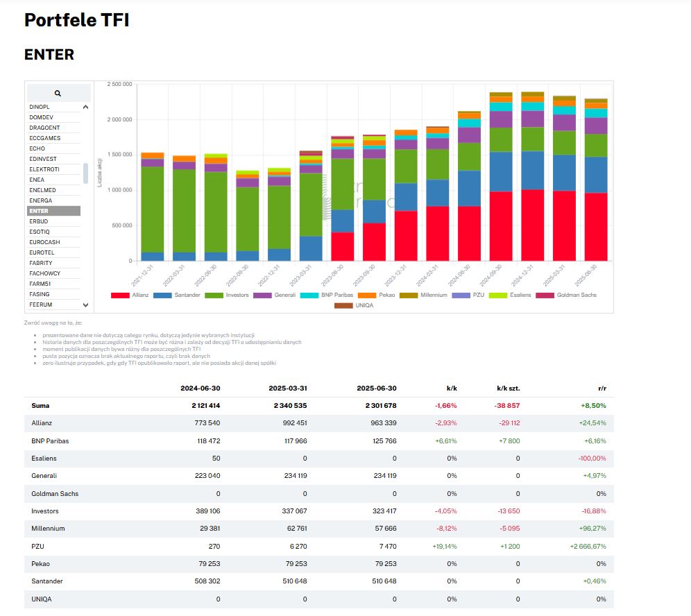Screen dimensions: 691x616
Task: Select ERBUD in the ticker list
Action: (x=53, y=221)
